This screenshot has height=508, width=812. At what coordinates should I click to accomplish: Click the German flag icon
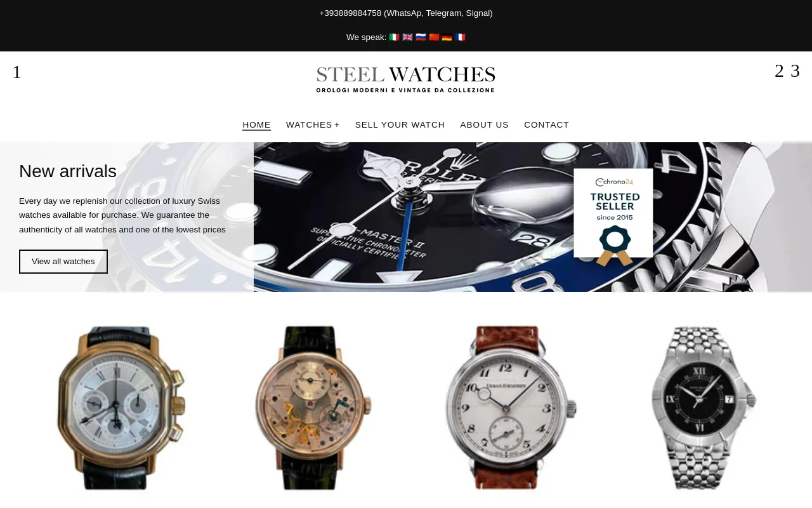click(447, 37)
